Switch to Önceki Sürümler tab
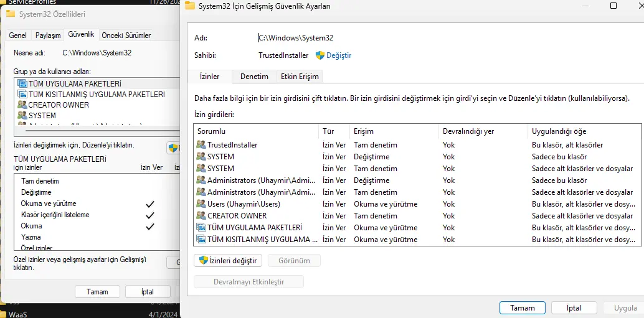This screenshot has width=644, height=318. click(126, 35)
